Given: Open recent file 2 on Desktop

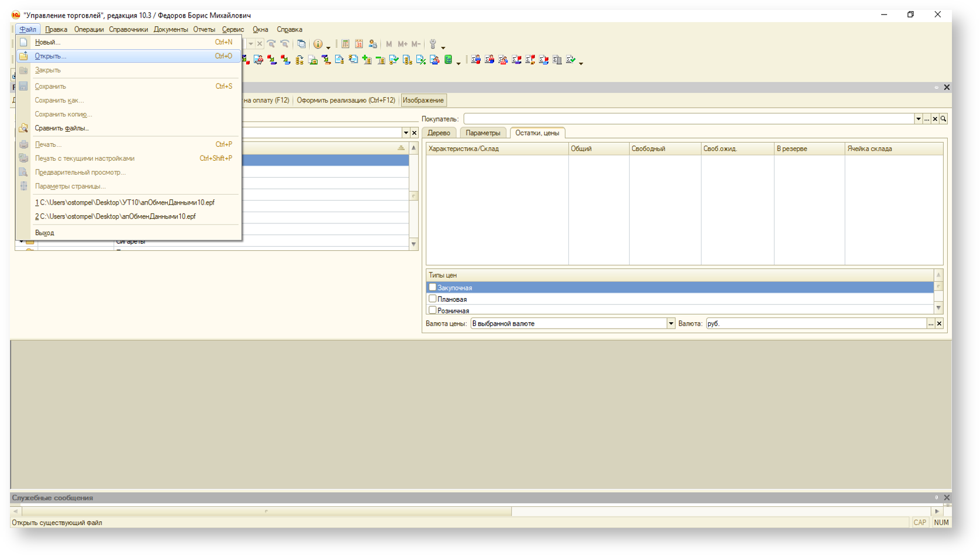Looking at the screenshot, I should tap(129, 216).
